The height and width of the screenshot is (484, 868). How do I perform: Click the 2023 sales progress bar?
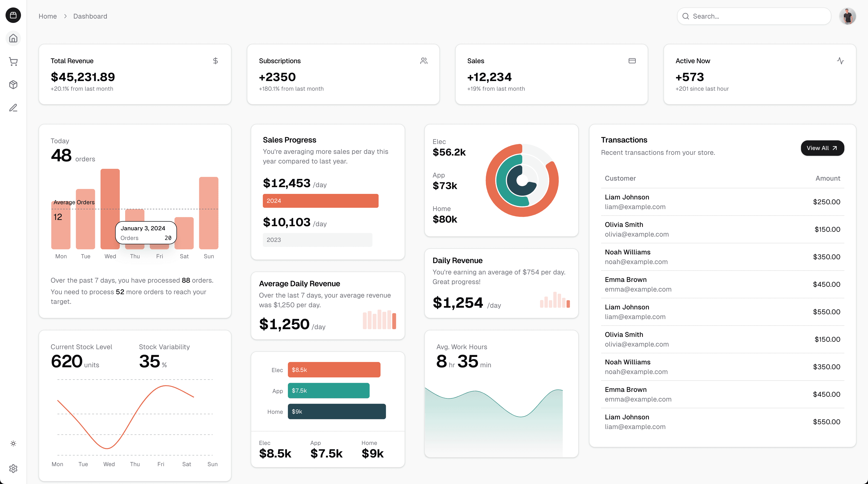coord(317,240)
